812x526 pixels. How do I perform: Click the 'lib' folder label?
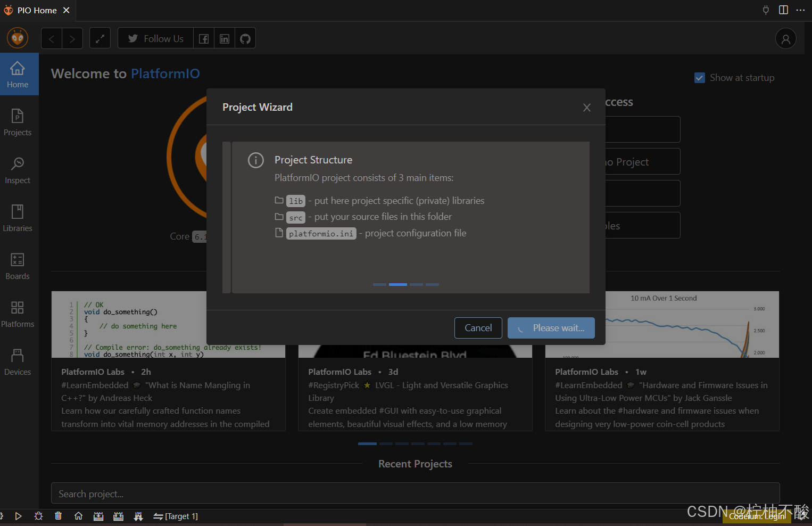point(296,201)
